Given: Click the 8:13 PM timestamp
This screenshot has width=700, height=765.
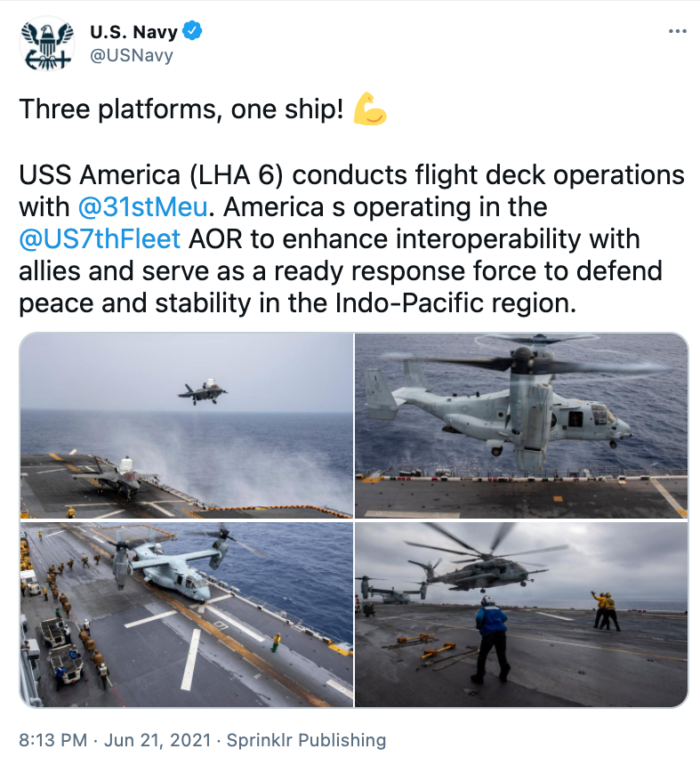Looking at the screenshot, I should (52, 739).
